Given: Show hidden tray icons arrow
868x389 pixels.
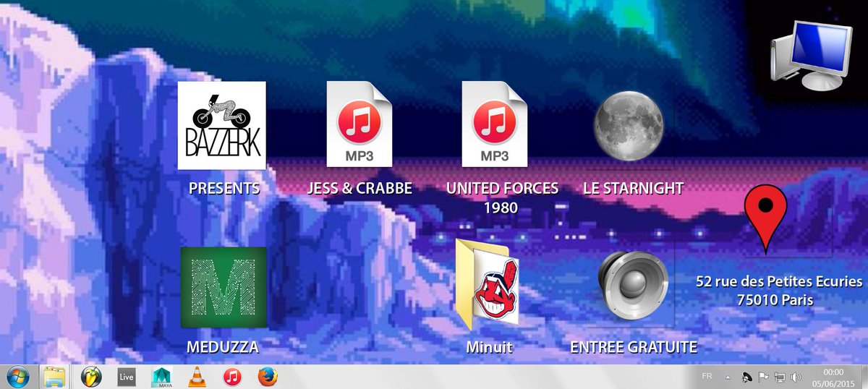Looking at the screenshot, I should click(728, 377).
